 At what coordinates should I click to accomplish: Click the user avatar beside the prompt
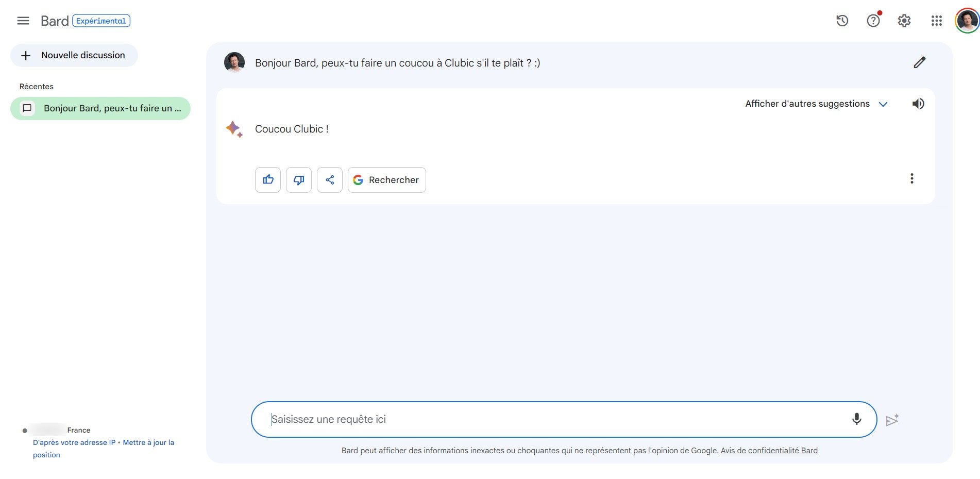(234, 62)
